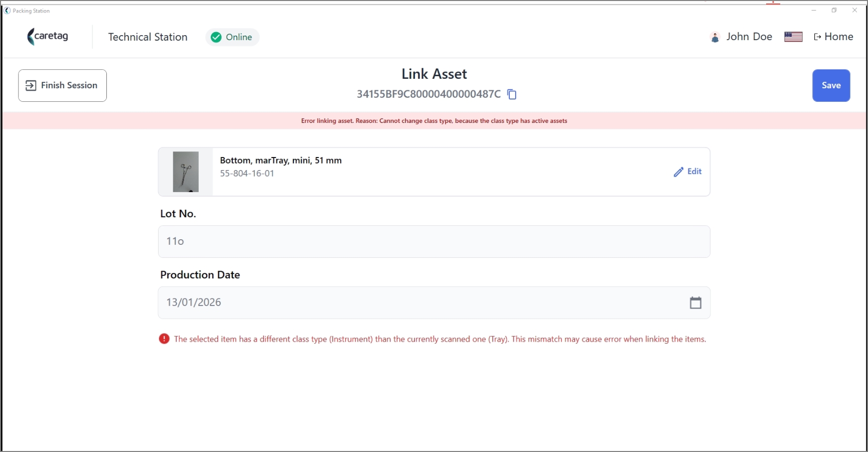Open the calendar picker for Production Date

695,303
